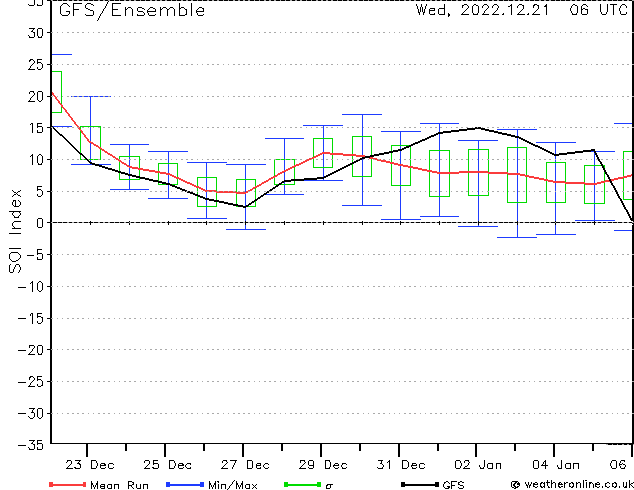The width and height of the screenshot is (634, 490).
Task: Click the 10 y-axis label
Action: 36,160
